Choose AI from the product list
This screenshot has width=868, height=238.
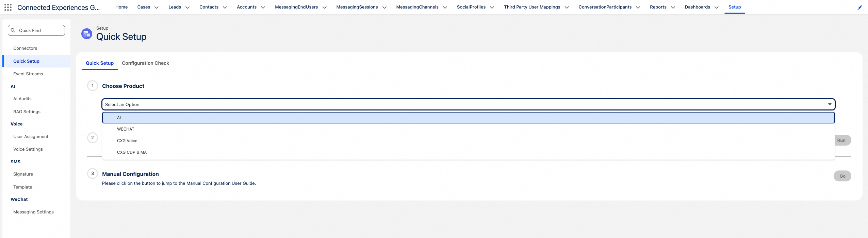pyautogui.click(x=469, y=118)
